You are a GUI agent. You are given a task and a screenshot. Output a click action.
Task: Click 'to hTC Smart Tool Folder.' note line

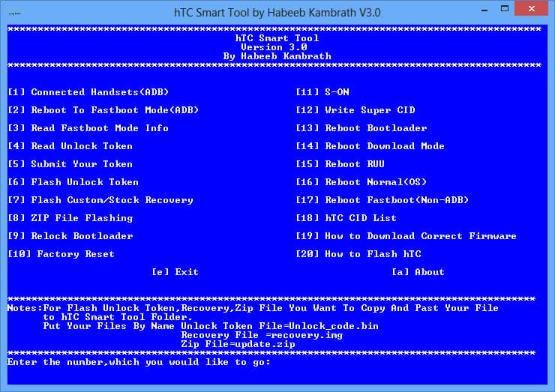click(118, 317)
